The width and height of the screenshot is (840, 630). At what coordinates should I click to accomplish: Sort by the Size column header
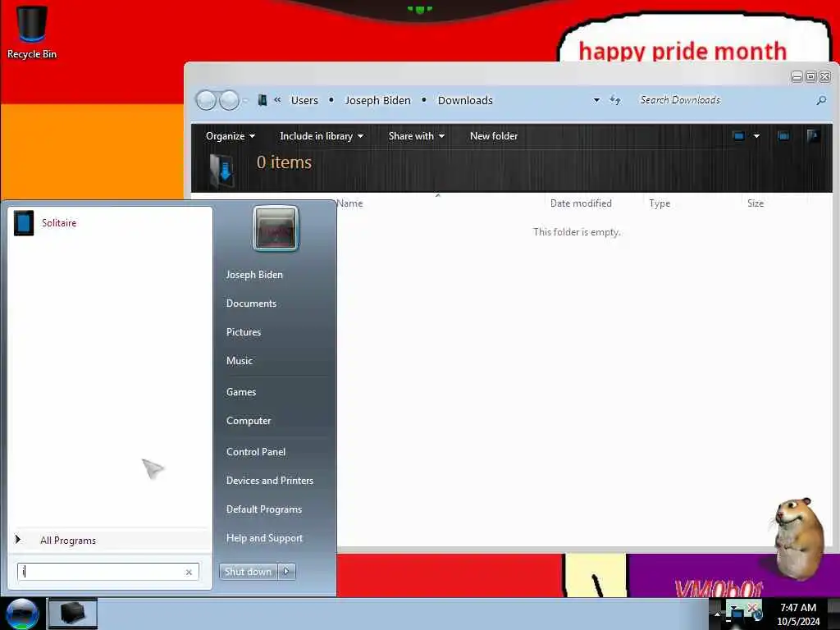click(x=756, y=203)
